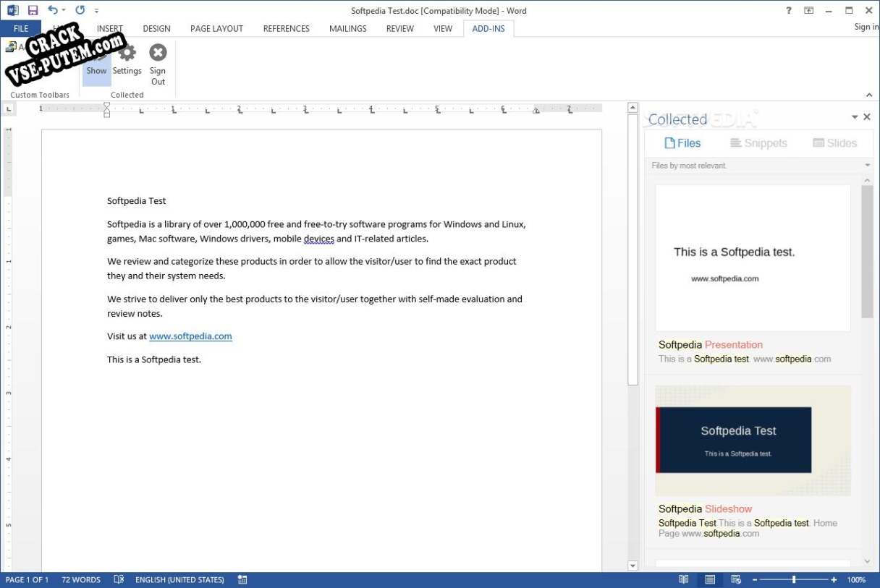Switch to the MAILINGS tab
The height and width of the screenshot is (588, 880).
pos(347,29)
